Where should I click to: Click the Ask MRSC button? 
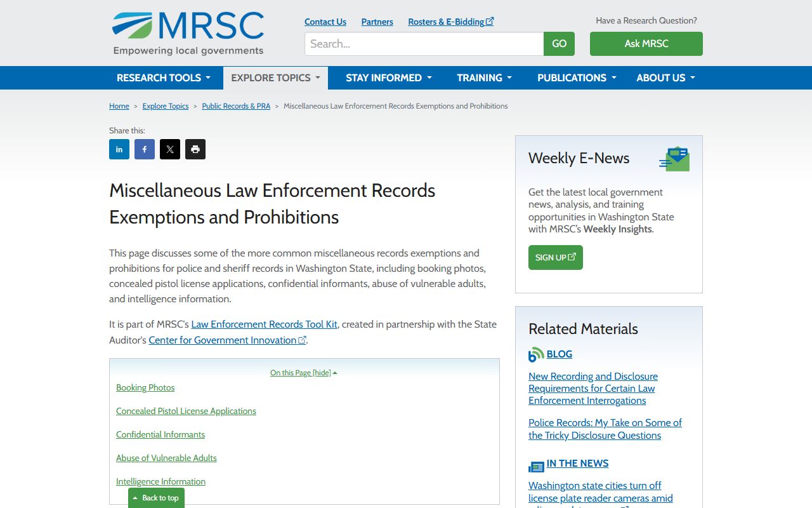tap(646, 44)
